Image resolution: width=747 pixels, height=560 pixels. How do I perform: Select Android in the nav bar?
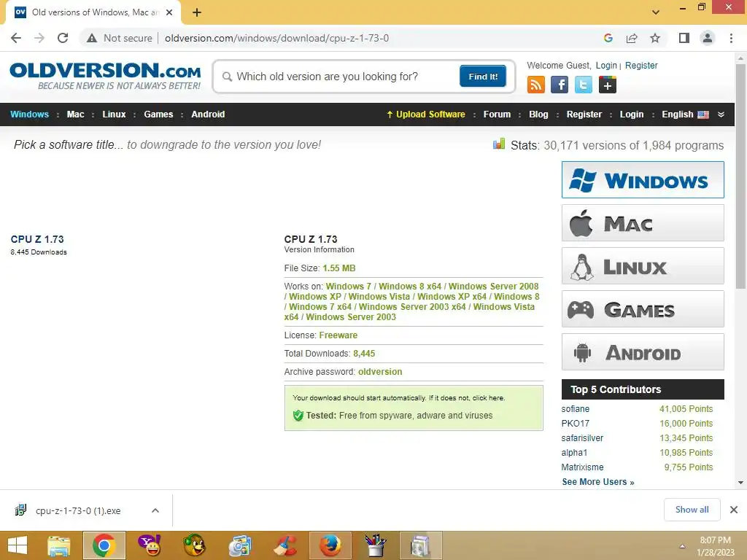click(208, 114)
